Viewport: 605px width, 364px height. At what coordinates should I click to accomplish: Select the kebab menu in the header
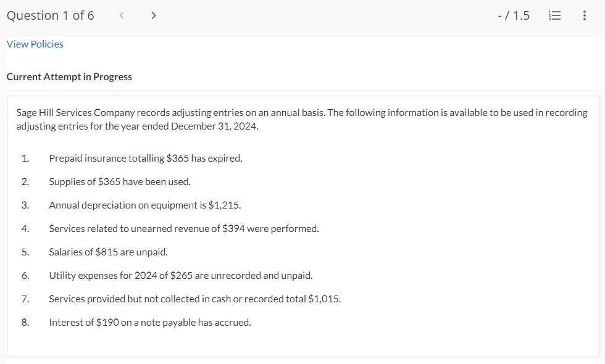click(584, 15)
